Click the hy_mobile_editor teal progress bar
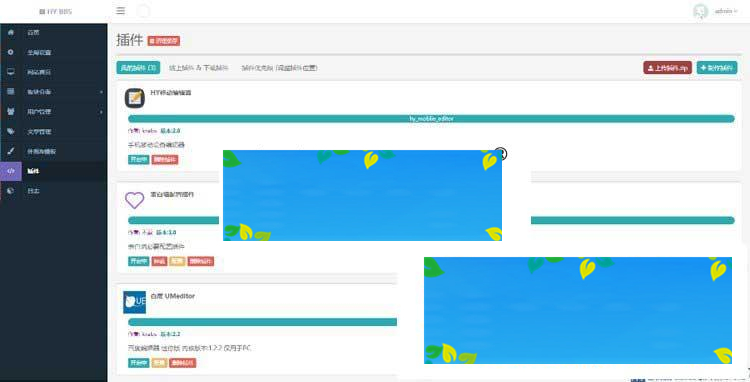 (431, 119)
